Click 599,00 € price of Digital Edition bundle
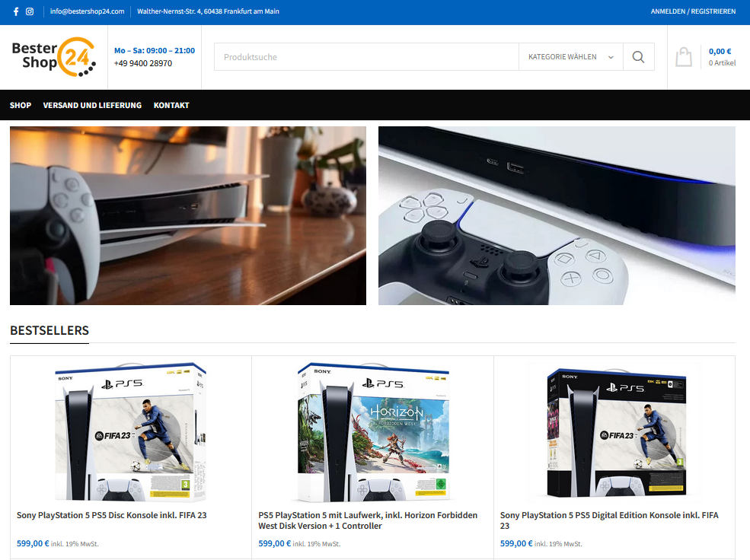This screenshot has width=750, height=560. [516, 543]
